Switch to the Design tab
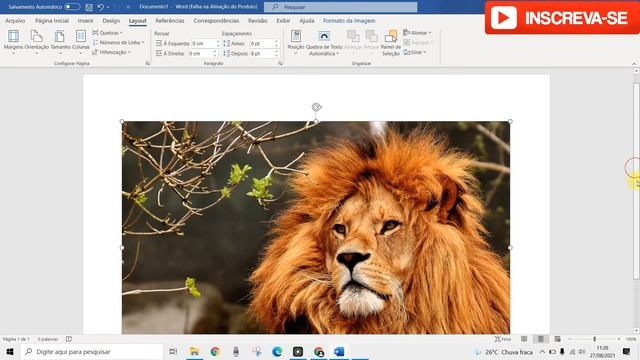The width and height of the screenshot is (640, 360). (111, 20)
